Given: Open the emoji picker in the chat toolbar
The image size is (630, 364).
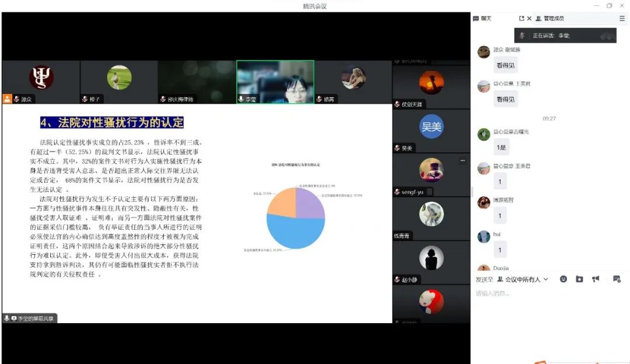Looking at the screenshot, I should [563, 279].
